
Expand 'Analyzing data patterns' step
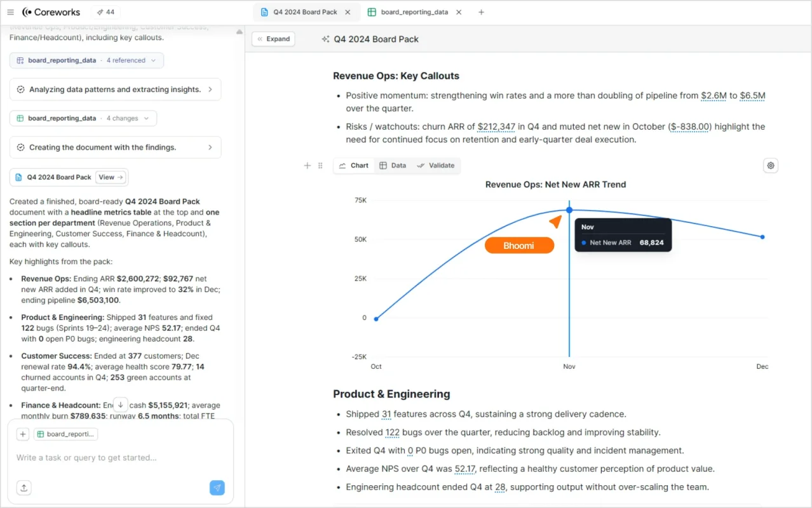coord(116,90)
